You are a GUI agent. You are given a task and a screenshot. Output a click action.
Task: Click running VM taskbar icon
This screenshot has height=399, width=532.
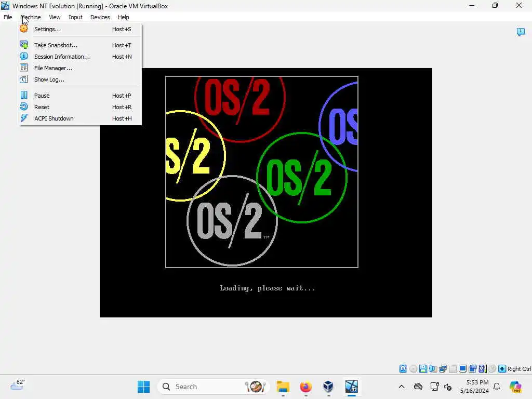(x=352, y=387)
